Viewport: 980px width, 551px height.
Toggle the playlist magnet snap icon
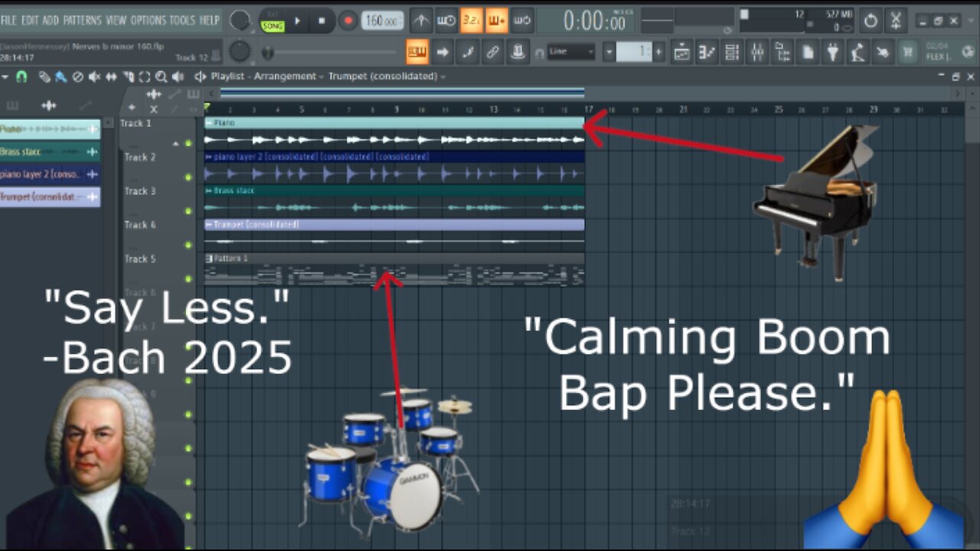coord(21,77)
